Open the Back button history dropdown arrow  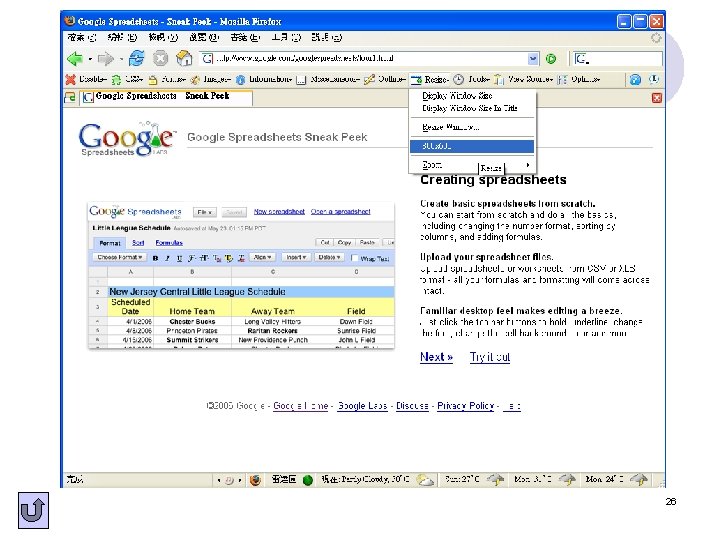point(90,59)
